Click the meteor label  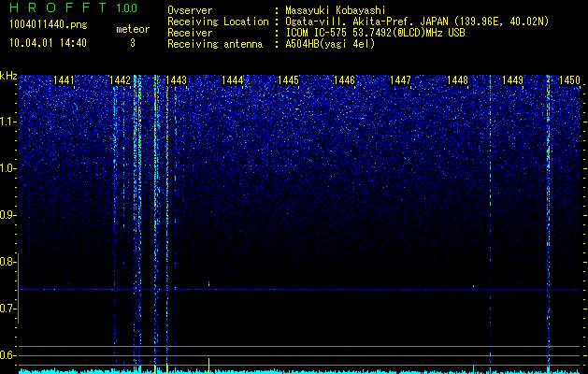tap(133, 29)
